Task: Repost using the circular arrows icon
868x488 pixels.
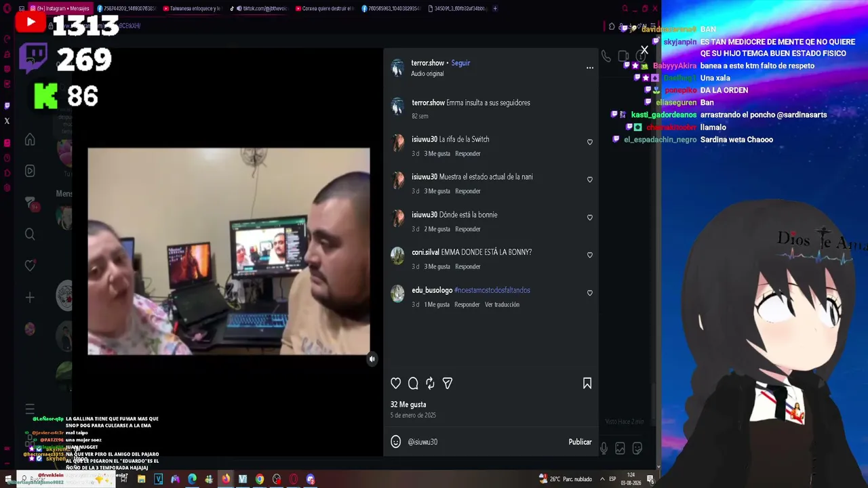Action: pyautogui.click(x=430, y=384)
